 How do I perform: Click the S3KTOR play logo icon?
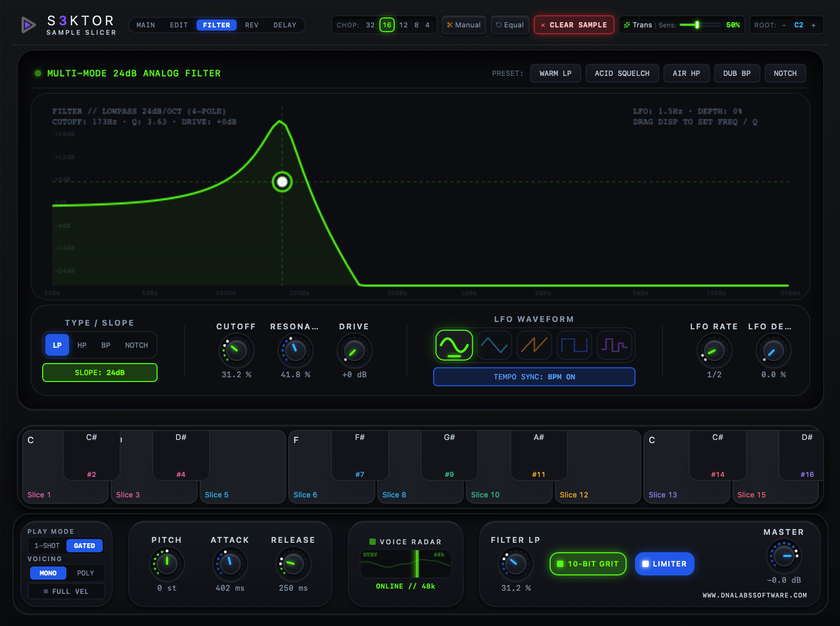[28, 25]
